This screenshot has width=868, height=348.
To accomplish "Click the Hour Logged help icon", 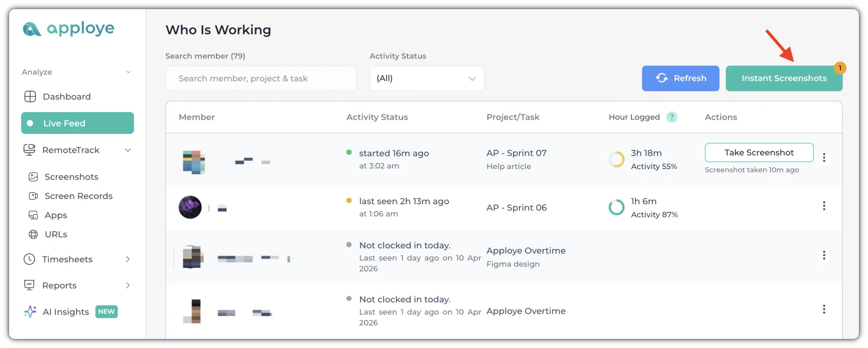I will 671,117.
